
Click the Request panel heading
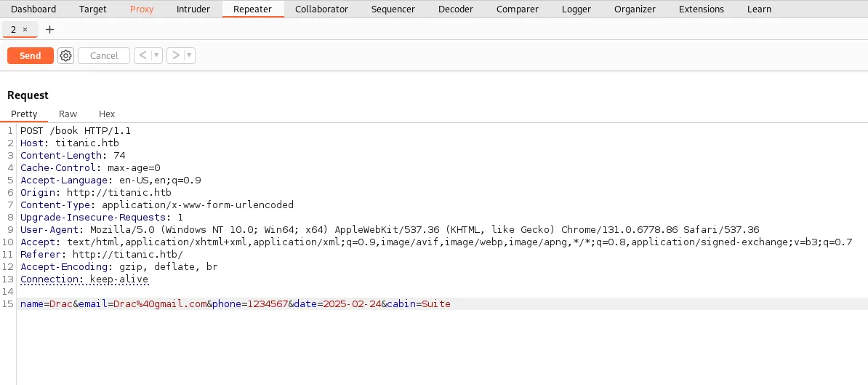coord(28,95)
